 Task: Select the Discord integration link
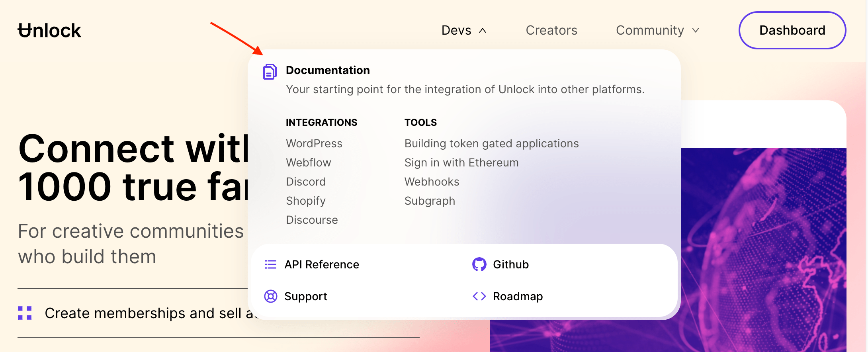306,182
